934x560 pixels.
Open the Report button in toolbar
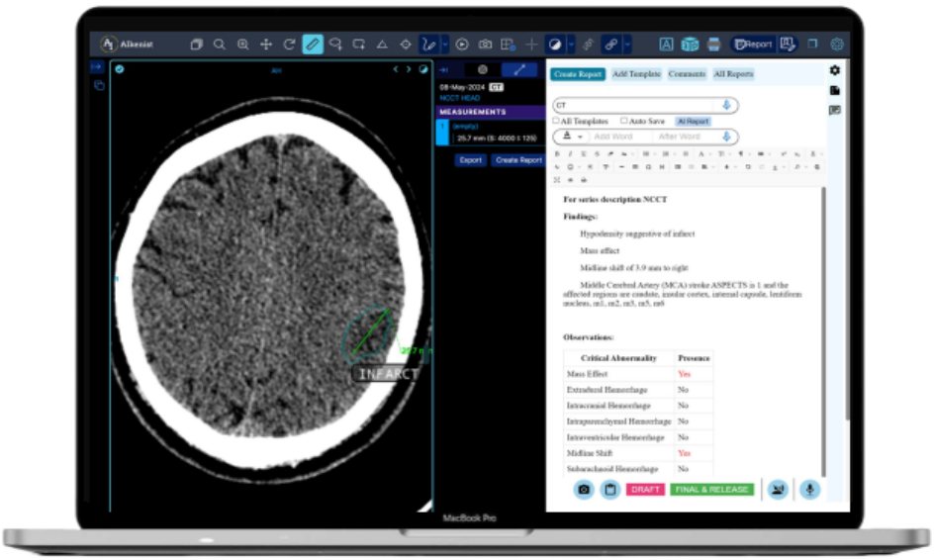(754, 45)
